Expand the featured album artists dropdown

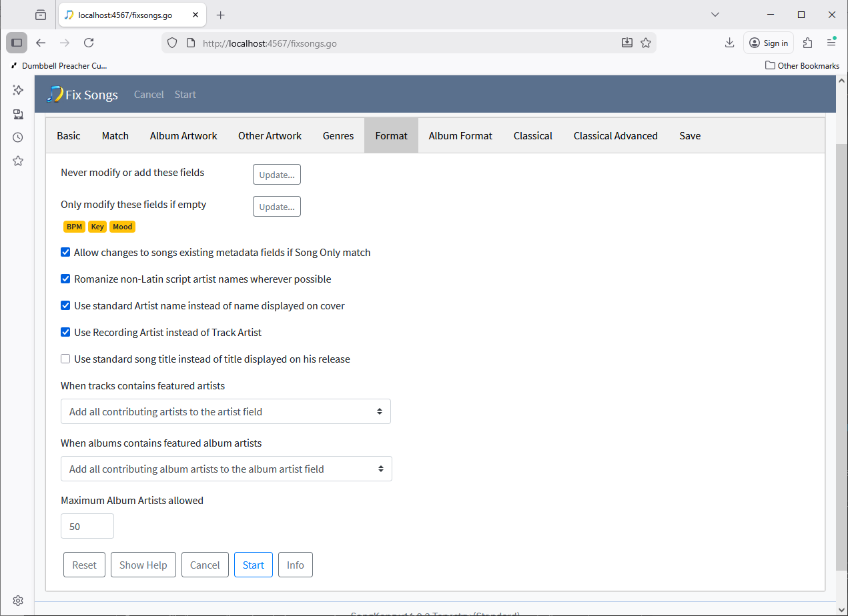click(x=226, y=469)
